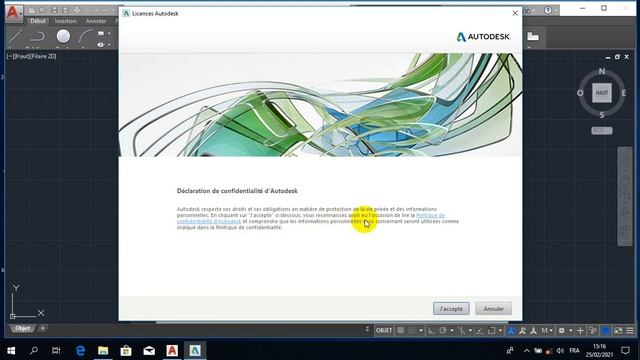Select the Circle tool in the ribbon
Image resolution: width=640 pixels, height=360 pixels.
tap(63, 36)
